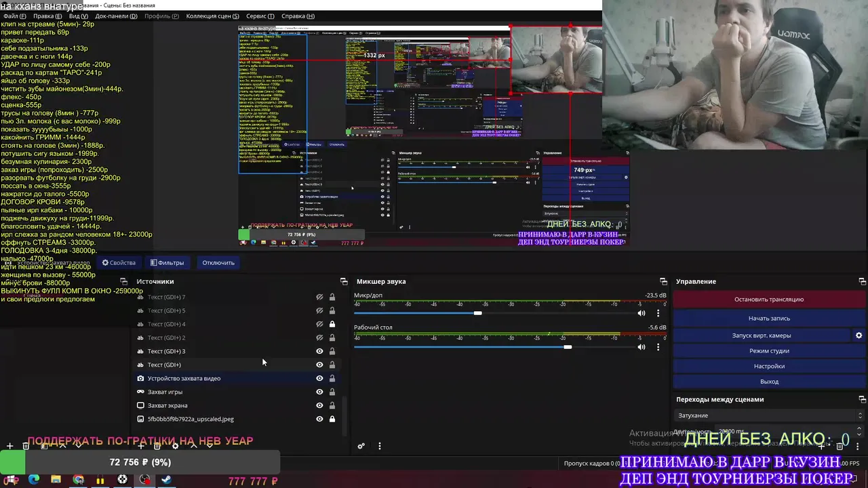This screenshot has width=868, height=488.
Task: Open the Вид menu
Action: 78,16
